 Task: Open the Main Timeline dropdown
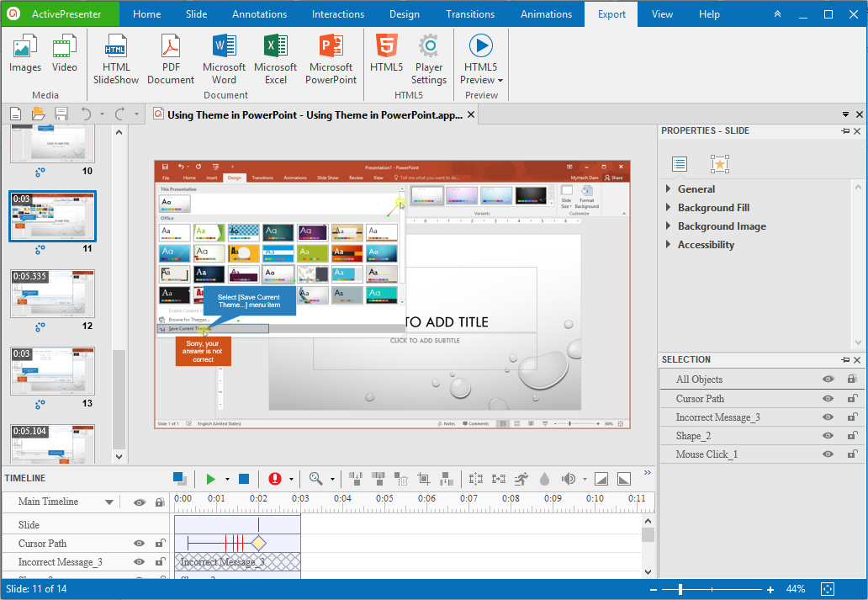(109, 502)
